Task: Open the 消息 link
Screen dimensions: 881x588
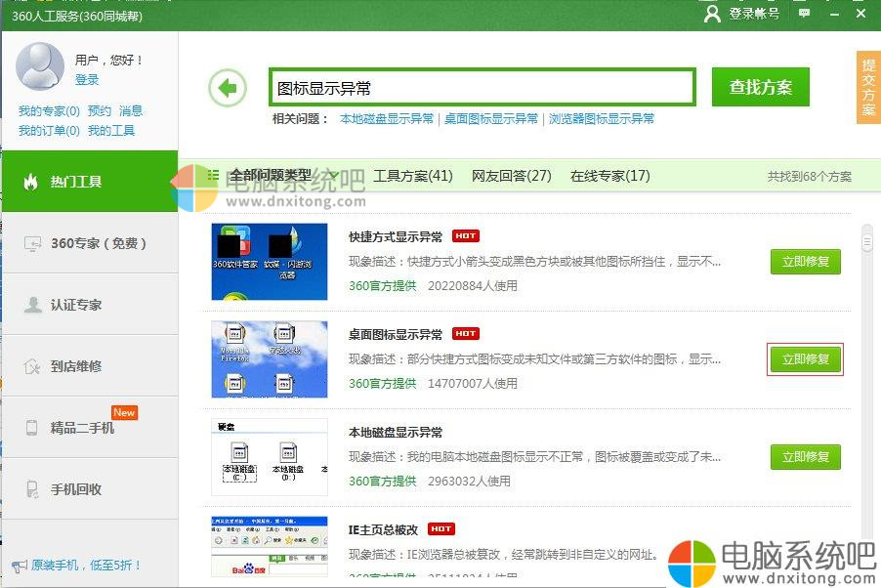Action: coord(130,110)
